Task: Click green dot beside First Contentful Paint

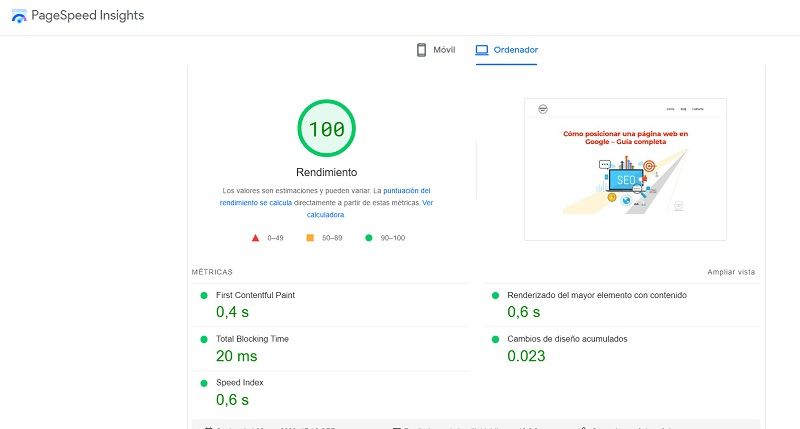Action: tap(204, 295)
